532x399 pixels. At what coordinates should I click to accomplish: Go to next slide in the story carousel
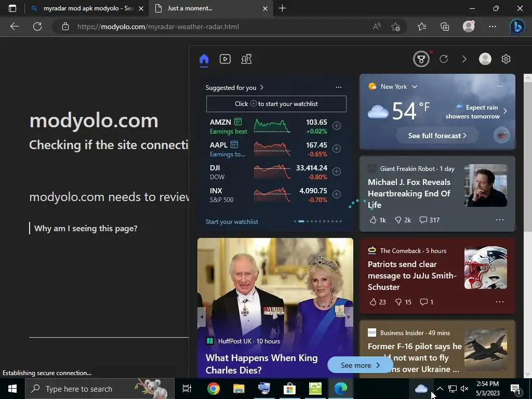click(349, 317)
